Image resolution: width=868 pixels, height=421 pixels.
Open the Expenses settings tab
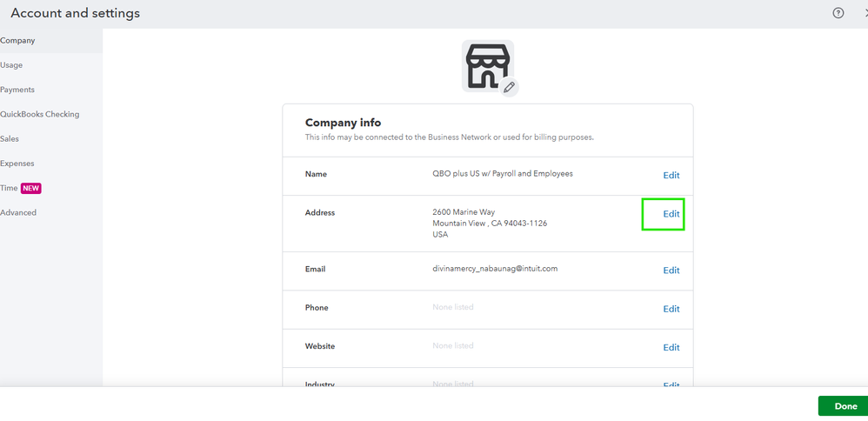click(17, 164)
